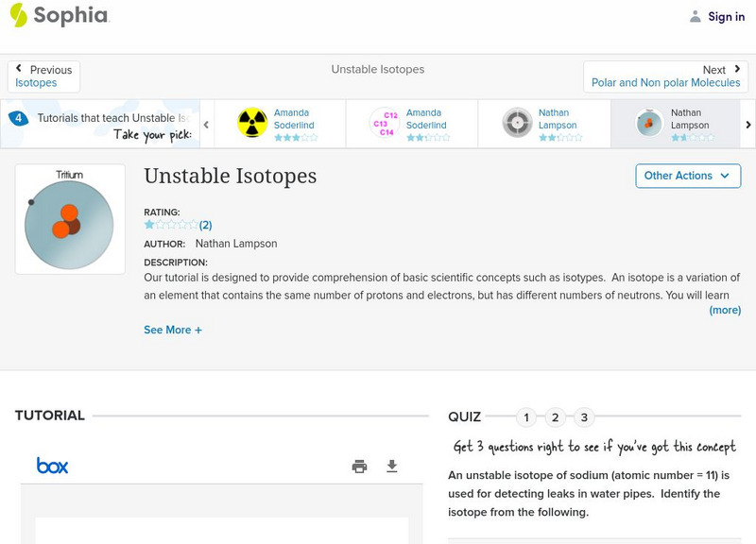Screen dimensions: 756x544
Task: Click the Sign in person icon
Action: coord(694,16)
